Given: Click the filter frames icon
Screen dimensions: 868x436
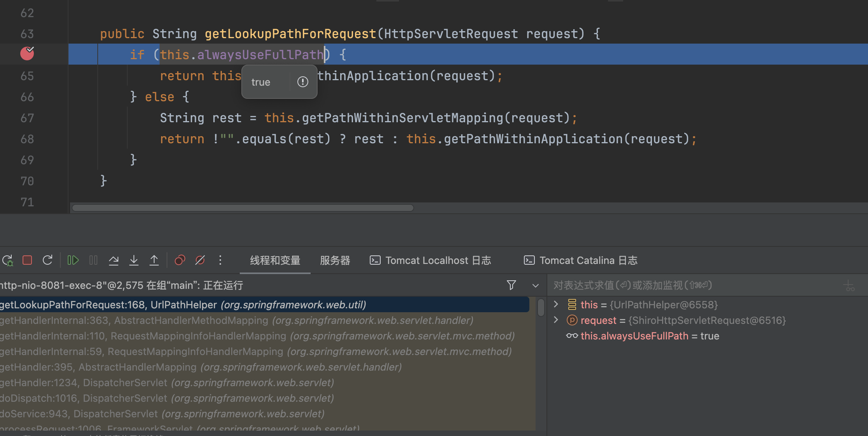Looking at the screenshot, I should (511, 285).
